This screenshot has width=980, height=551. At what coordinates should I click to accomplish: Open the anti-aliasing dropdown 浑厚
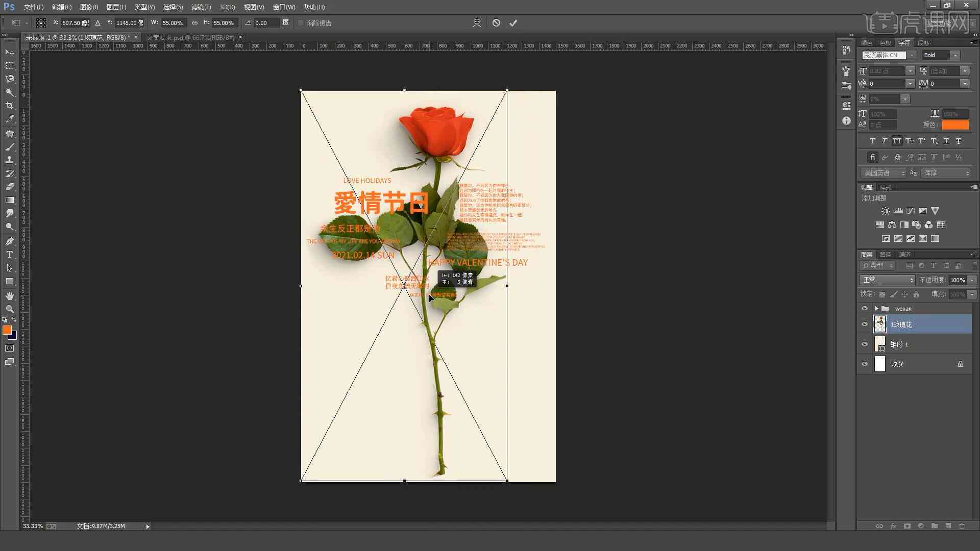946,173
